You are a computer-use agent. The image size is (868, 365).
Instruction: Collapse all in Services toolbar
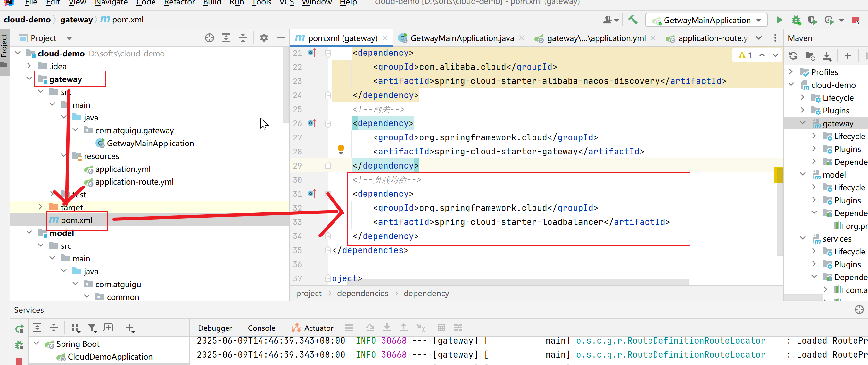click(54, 327)
